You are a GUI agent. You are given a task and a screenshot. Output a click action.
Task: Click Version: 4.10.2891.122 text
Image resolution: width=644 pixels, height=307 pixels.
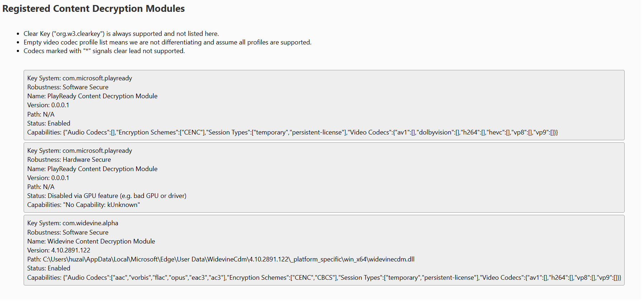click(x=59, y=250)
